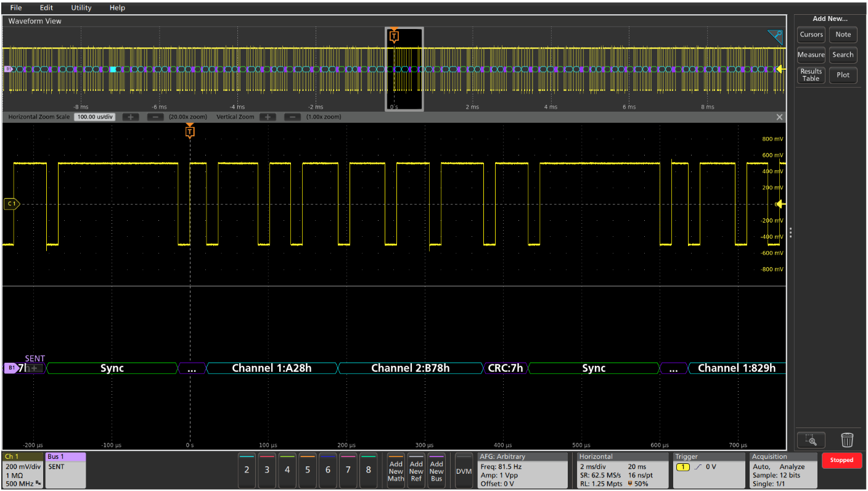Decrease horizontal zoom with minus button
868x491 pixels.
coord(156,117)
